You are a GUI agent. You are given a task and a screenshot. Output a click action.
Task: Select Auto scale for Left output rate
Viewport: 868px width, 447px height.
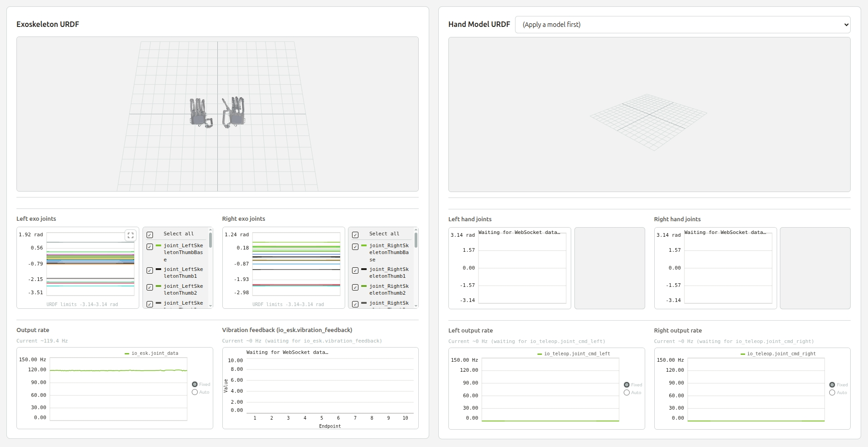[627, 393]
